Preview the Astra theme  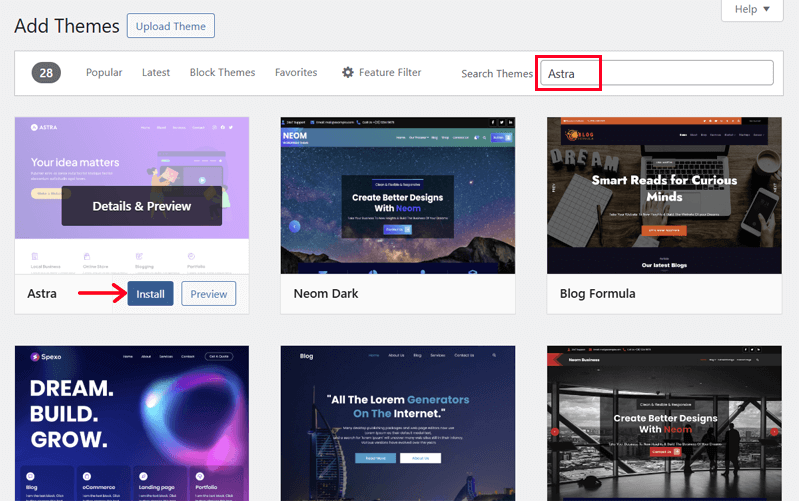(x=208, y=294)
